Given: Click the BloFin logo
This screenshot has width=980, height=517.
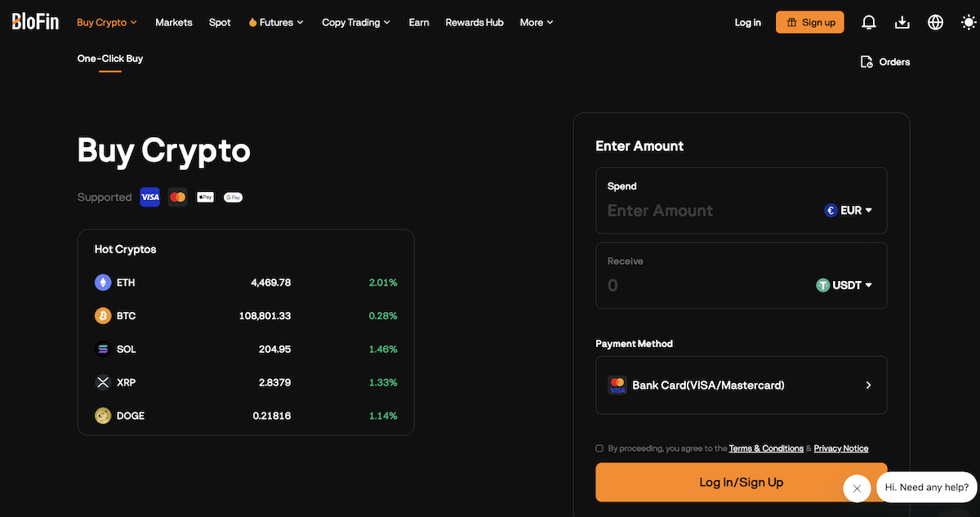Looking at the screenshot, I should click(x=34, y=21).
